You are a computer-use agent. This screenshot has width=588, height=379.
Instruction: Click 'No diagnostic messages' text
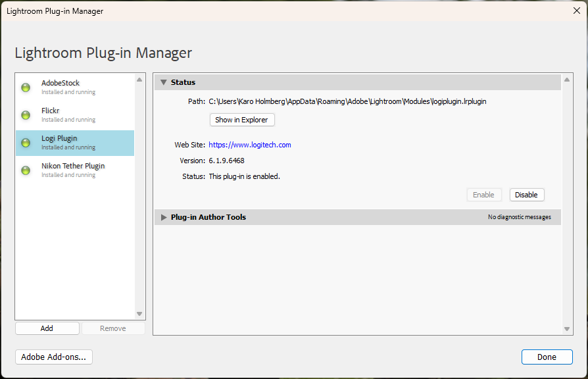pyautogui.click(x=520, y=217)
